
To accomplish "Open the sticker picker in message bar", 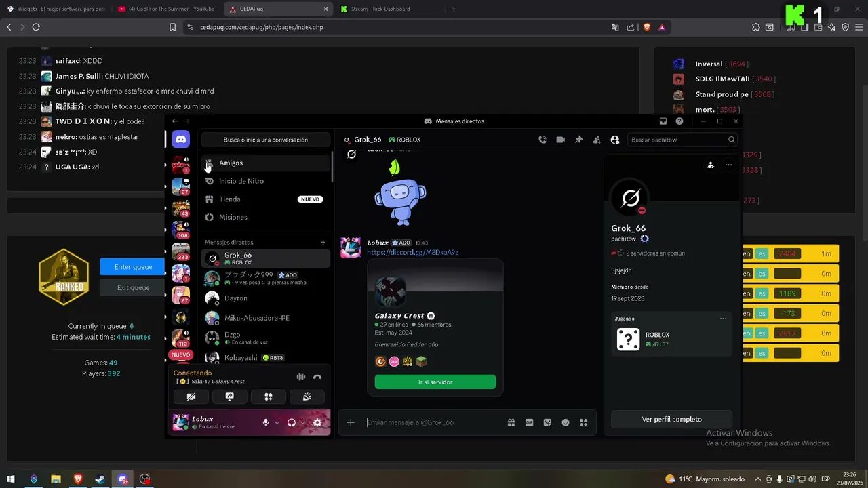I will tap(547, 422).
